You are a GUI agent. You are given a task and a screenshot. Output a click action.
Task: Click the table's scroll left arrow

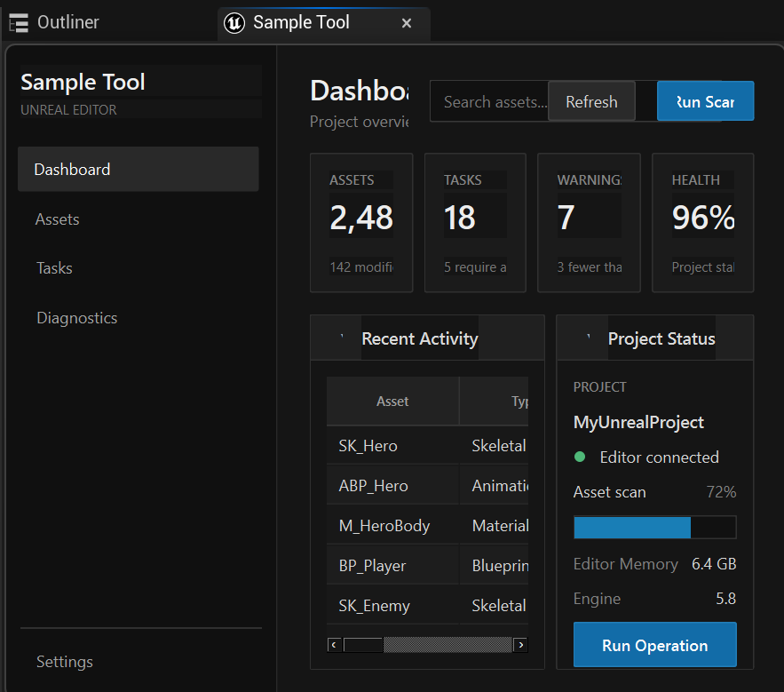[x=334, y=645]
